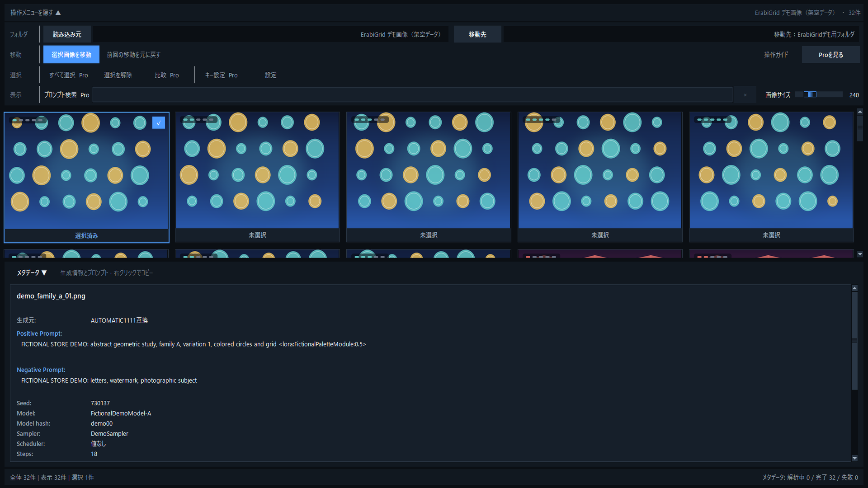Viewport: 868px width, 488px height.
Task: Click the grid scrollbar up arrow
Action: (860, 112)
